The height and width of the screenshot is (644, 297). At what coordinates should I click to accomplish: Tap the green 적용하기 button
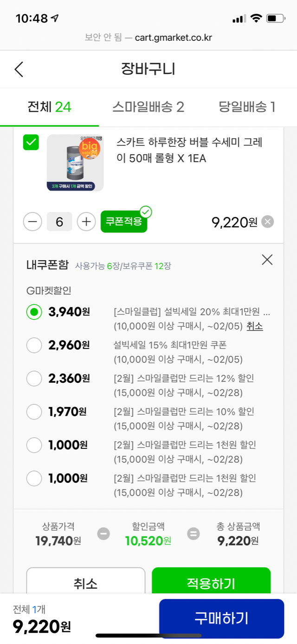coord(211,583)
